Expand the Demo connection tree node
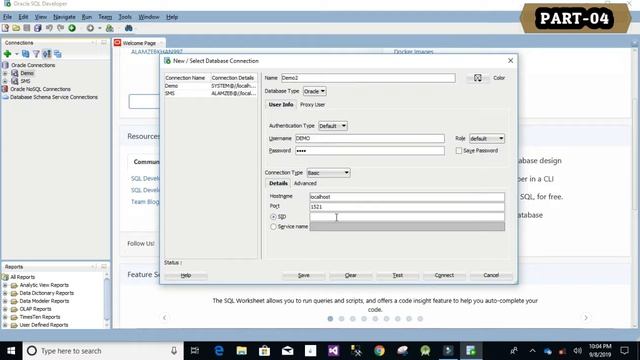Screen dimensions: 640x360 tap(5, 73)
